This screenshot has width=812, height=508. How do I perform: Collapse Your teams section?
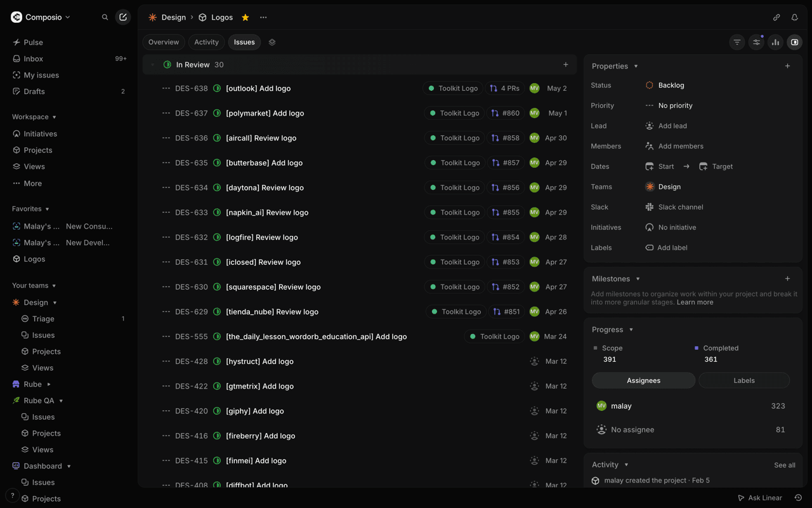coord(34,286)
